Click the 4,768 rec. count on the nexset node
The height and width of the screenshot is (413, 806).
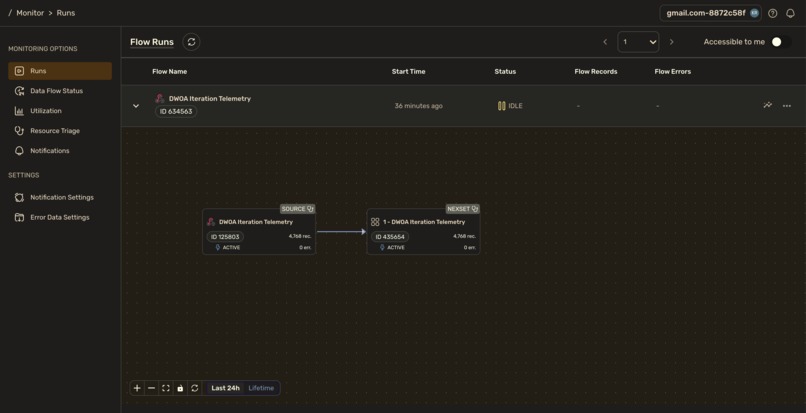tap(464, 237)
